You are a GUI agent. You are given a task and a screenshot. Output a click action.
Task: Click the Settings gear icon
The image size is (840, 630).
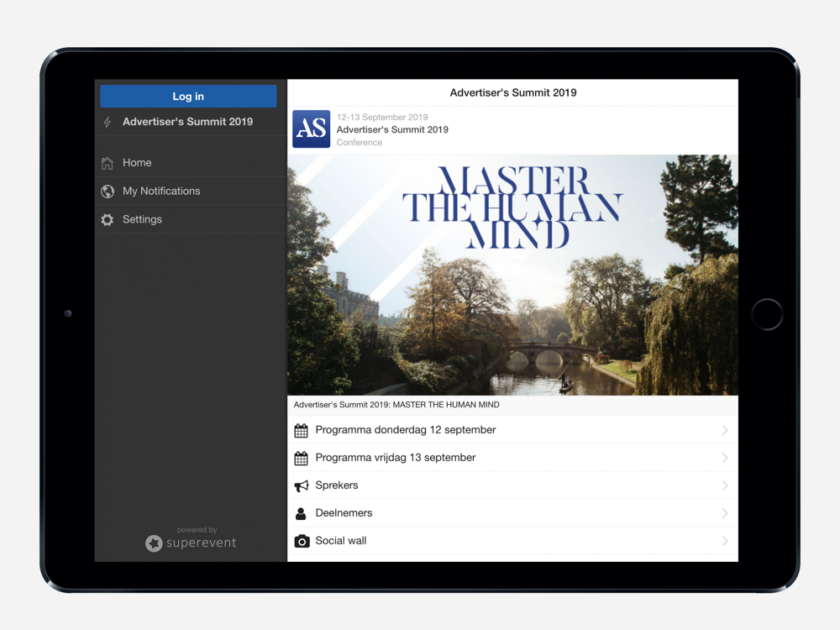coord(108,219)
